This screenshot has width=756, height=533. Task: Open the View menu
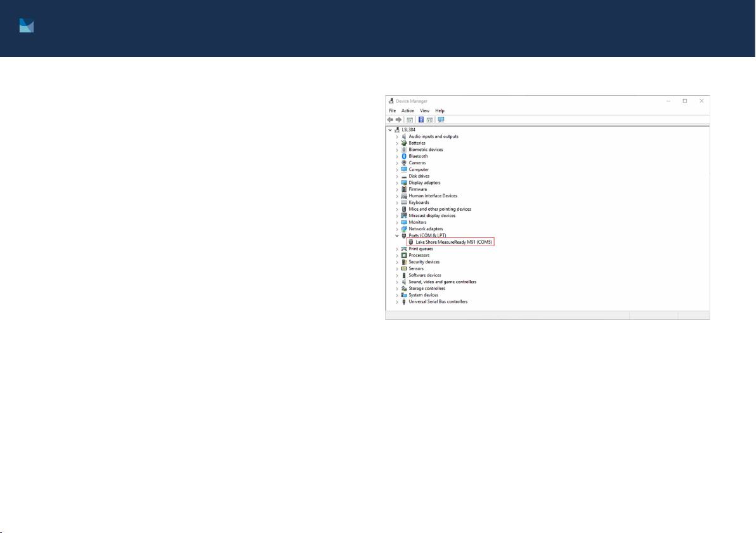tap(424, 111)
